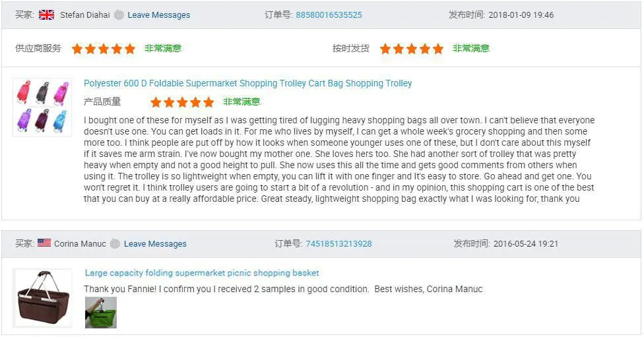Open order number 88580016535525
The image size is (644, 337).
[x=329, y=15]
